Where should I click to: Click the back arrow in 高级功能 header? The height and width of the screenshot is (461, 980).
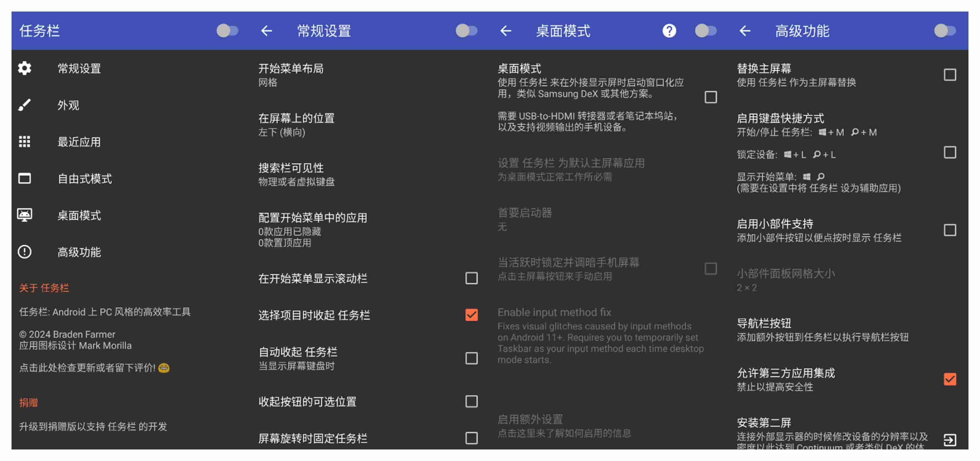(x=745, y=31)
